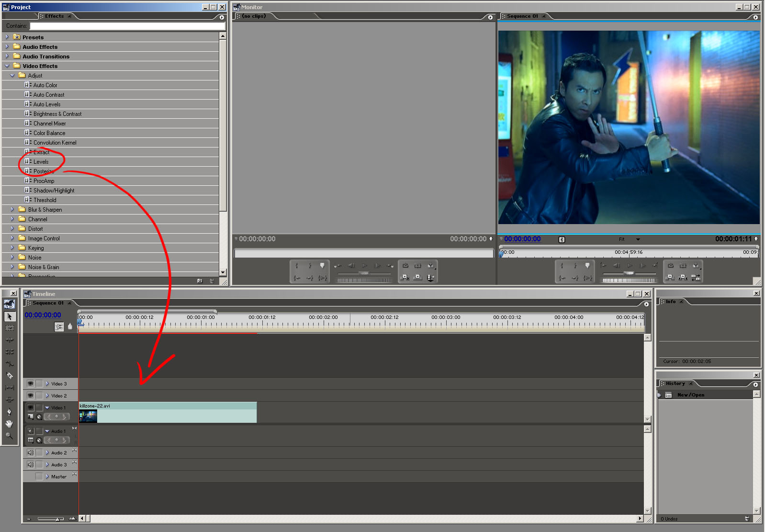
Task: Click the Sequence monitor shuttle slider
Action: [x=629, y=273]
